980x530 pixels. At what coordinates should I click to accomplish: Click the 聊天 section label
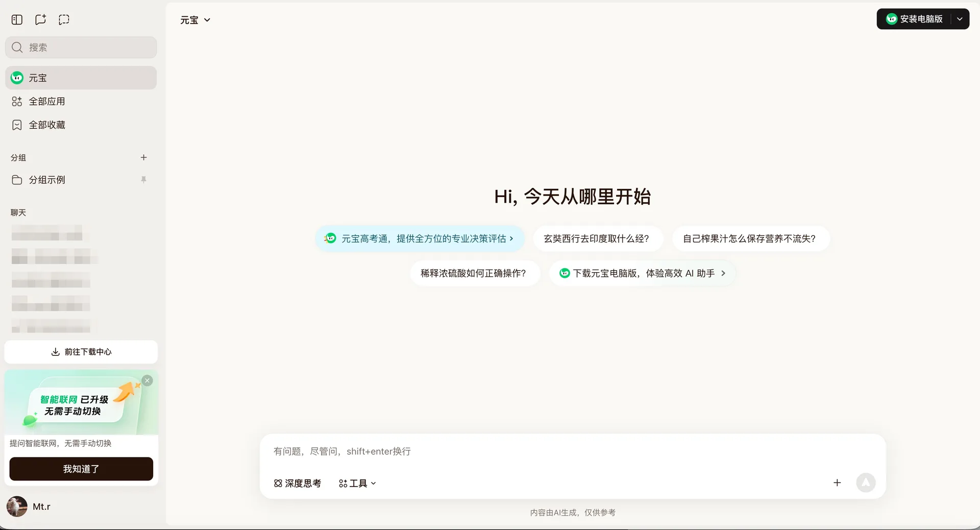click(18, 212)
